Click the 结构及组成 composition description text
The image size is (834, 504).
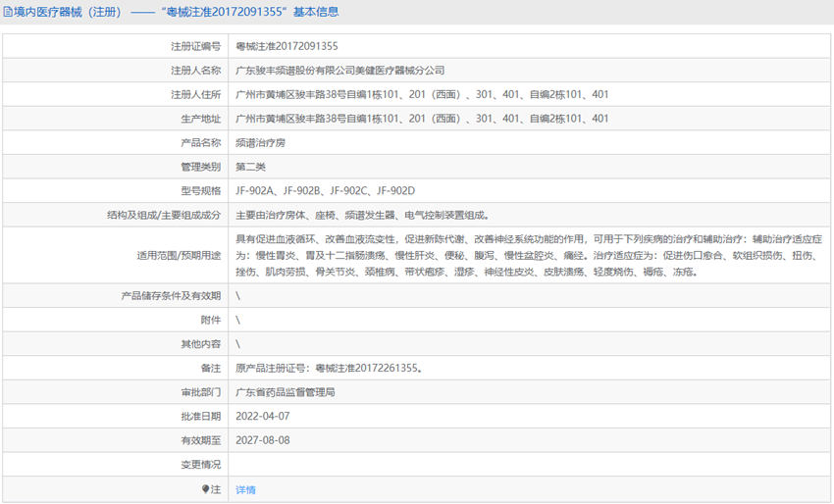tap(361, 215)
